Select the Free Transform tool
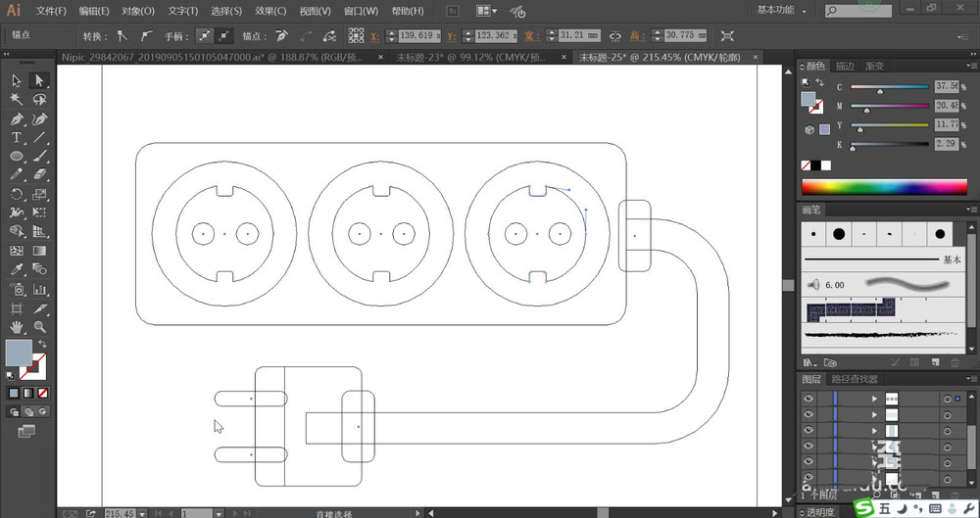The height and width of the screenshot is (518, 980). coord(39,213)
